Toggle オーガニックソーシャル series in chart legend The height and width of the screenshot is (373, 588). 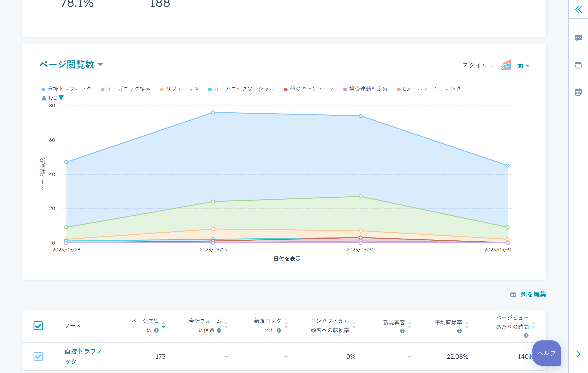pyautogui.click(x=241, y=89)
